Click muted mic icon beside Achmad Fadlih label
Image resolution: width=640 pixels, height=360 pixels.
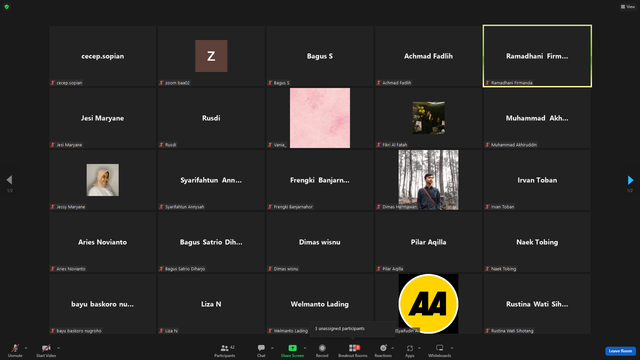coord(378,83)
